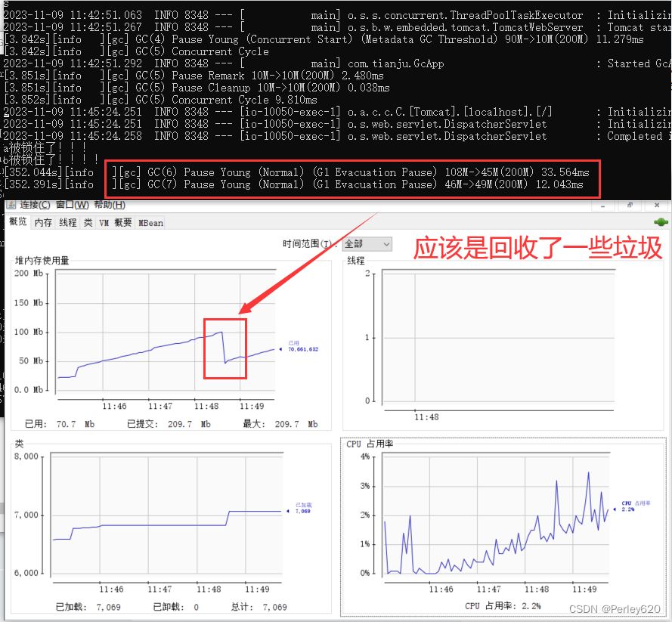
Task: Select the 类 tab
Action: coord(88,222)
